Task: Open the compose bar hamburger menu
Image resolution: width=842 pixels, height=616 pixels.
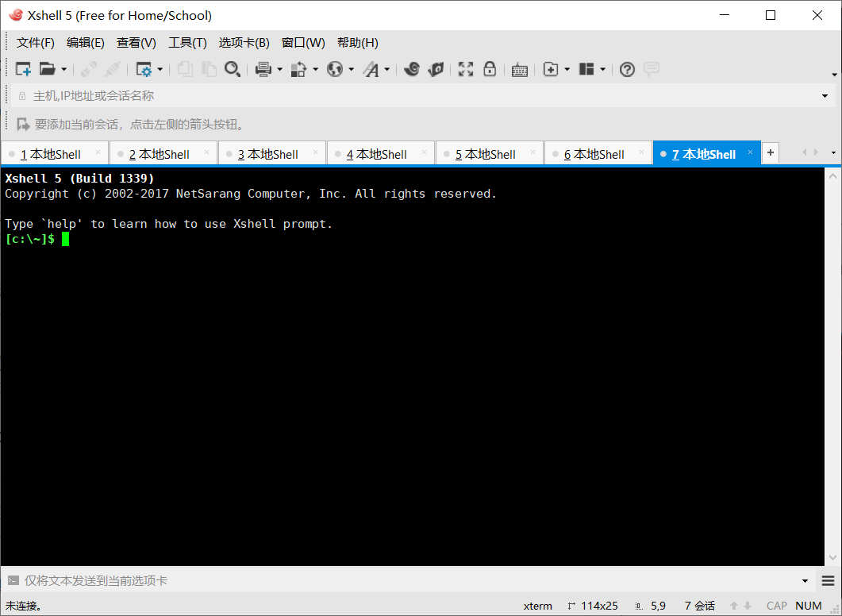Action: (x=828, y=580)
